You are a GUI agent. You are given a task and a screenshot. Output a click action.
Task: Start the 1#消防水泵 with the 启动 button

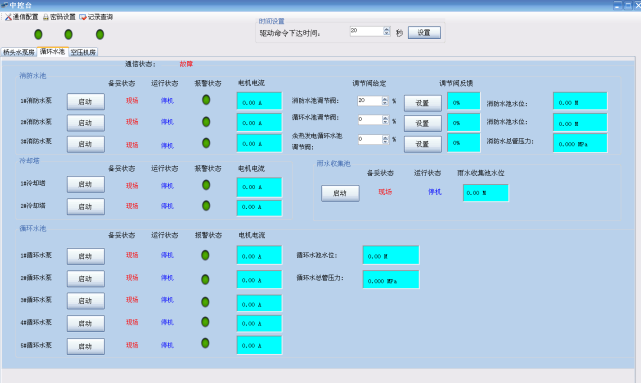86,102
